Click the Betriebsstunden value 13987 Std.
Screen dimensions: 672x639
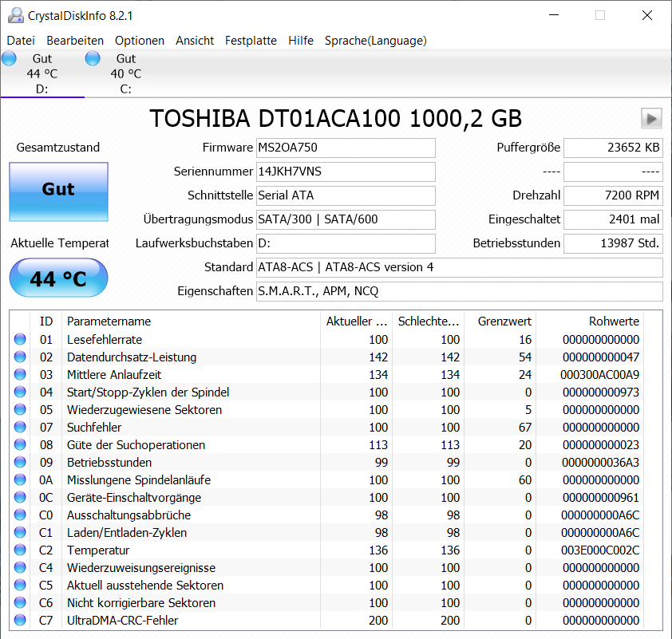click(613, 243)
